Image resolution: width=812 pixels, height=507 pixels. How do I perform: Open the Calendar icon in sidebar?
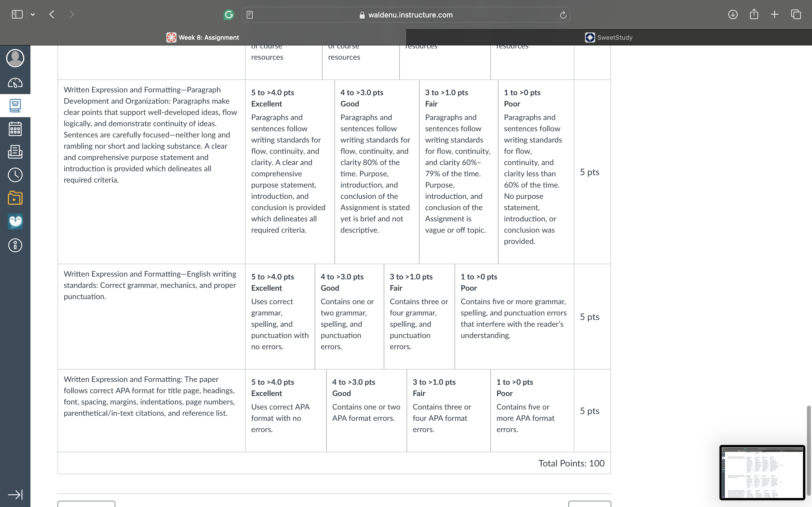pos(15,129)
